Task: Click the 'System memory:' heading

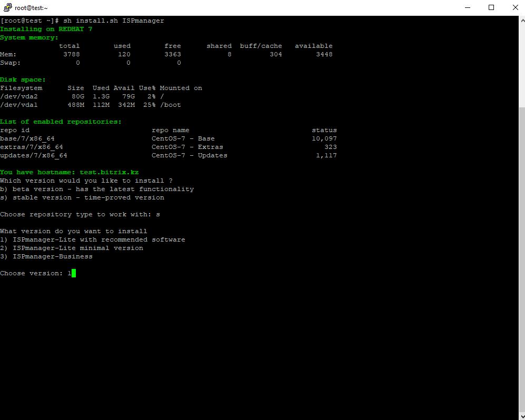Action: coord(29,37)
